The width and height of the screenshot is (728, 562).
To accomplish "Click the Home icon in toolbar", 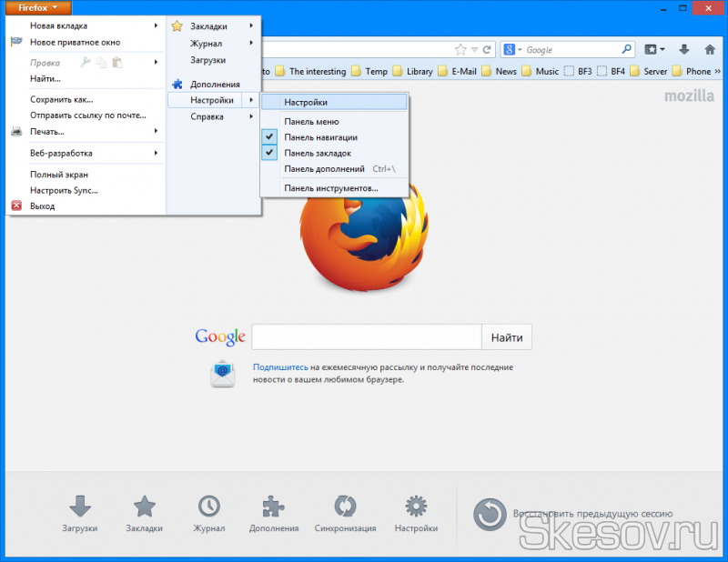I will pyautogui.click(x=711, y=50).
